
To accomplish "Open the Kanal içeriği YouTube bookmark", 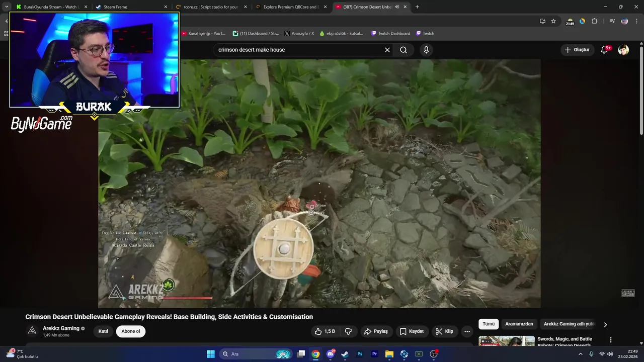I will (204, 34).
